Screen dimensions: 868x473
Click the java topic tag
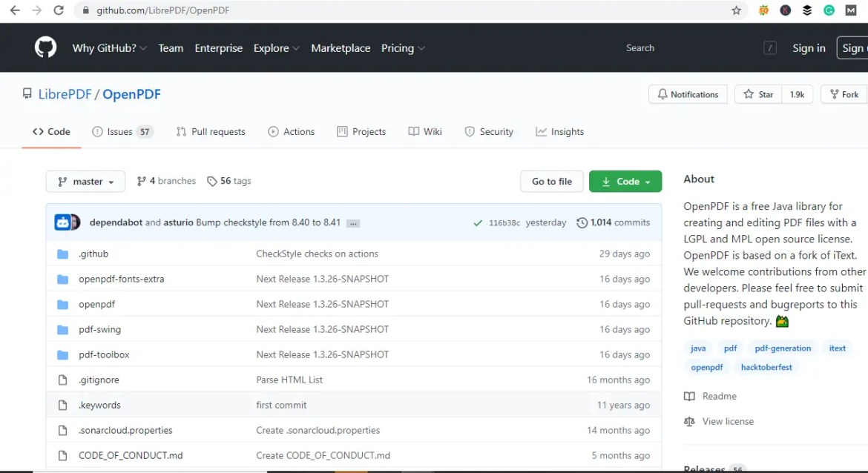(x=698, y=348)
